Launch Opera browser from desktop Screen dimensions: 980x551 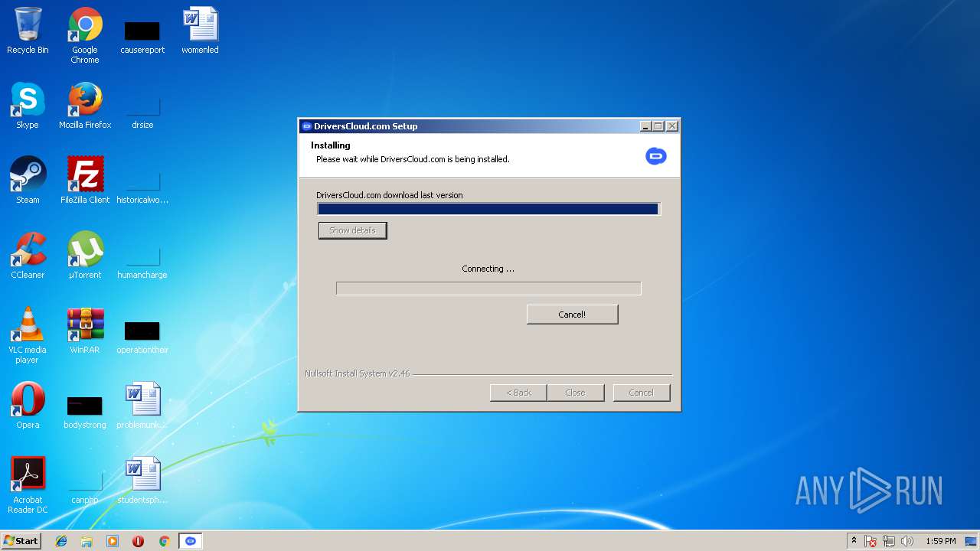pos(28,406)
